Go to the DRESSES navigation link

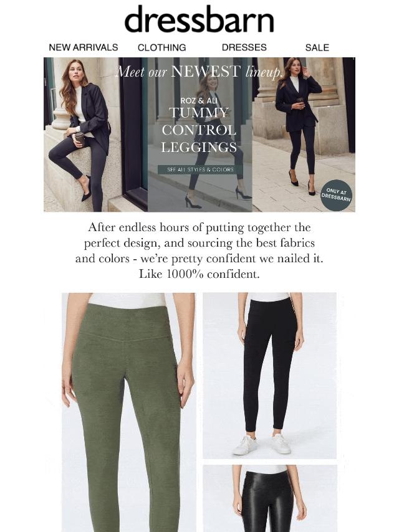pyautogui.click(x=244, y=47)
